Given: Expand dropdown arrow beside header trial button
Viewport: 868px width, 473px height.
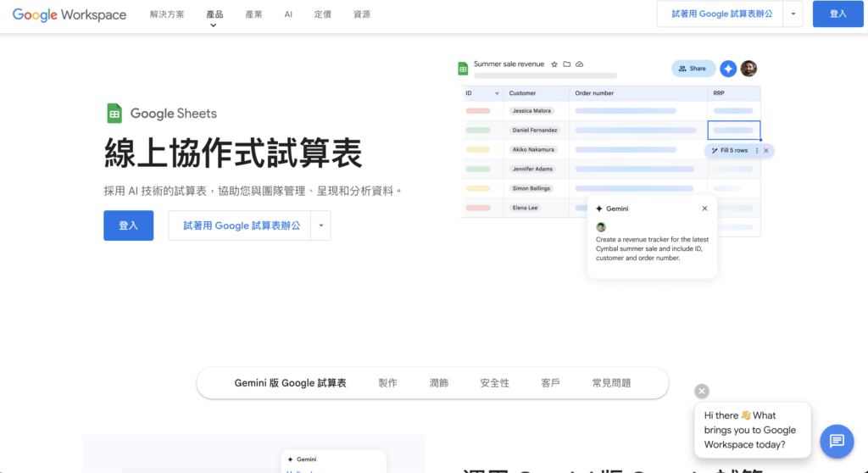Looking at the screenshot, I should point(793,14).
